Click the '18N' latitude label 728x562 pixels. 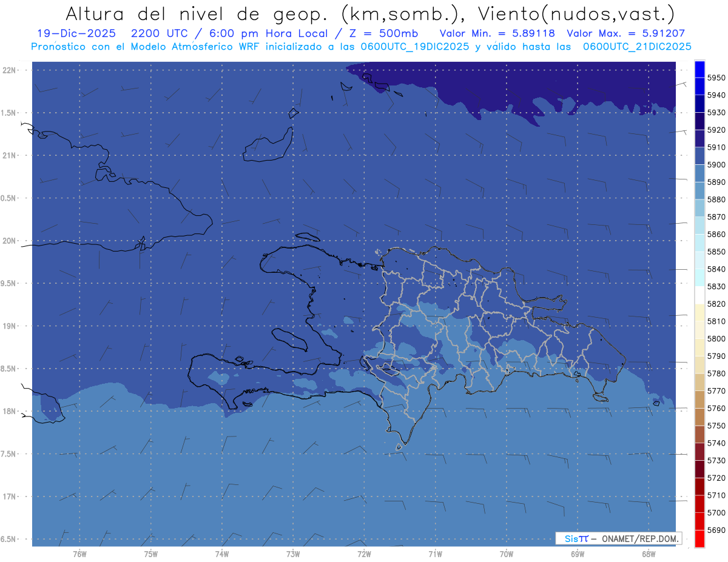[10, 411]
